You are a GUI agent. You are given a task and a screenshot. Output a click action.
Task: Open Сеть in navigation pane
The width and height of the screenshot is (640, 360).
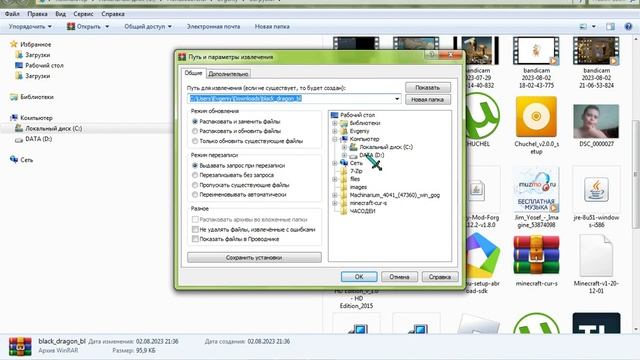(x=27, y=160)
